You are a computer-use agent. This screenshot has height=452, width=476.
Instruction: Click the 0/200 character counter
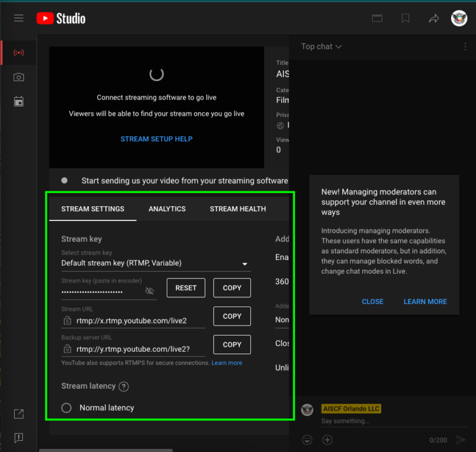coord(438,440)
